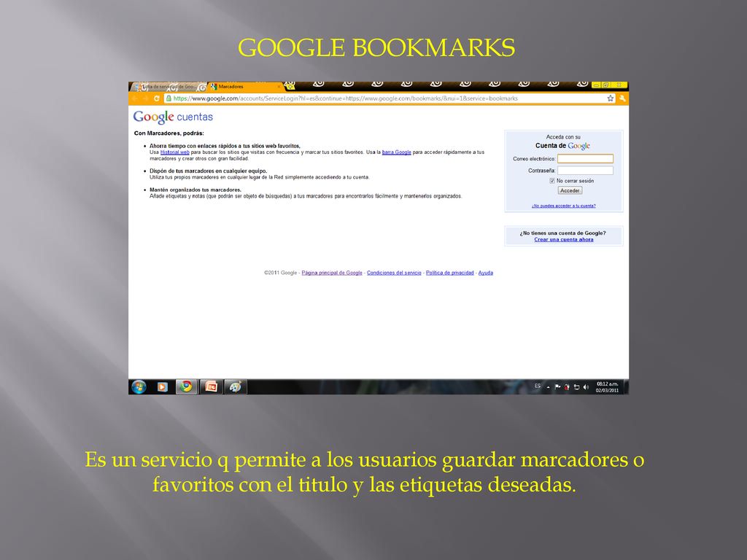This screenshot has width=747, height=560.
Task: Click the Acceder button
Action: [x=570, y=190]
